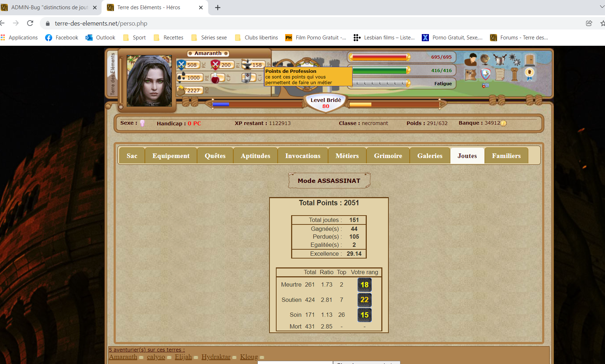This screenshot has height=364, width=605.
Task: Click the Soin rank badge 15
Action: (x=365, y=315)
